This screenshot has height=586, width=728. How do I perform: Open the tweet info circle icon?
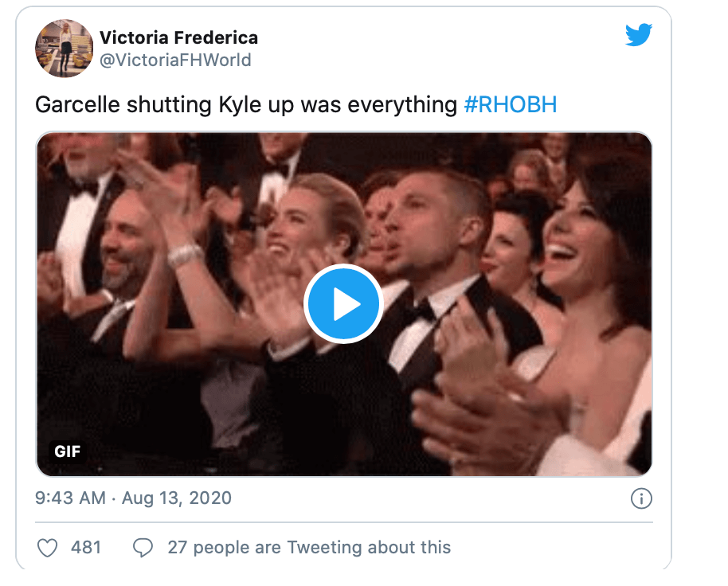640,499
